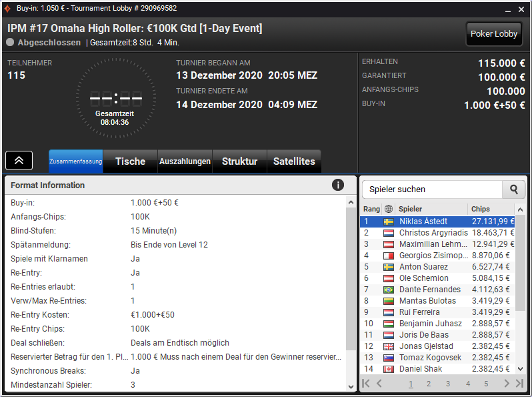Image resolution: width=532 pixels, height=397 pixels.
Task: Click the player list scroll up arrow
Action: pyautogui.click(x=520, y=210)
